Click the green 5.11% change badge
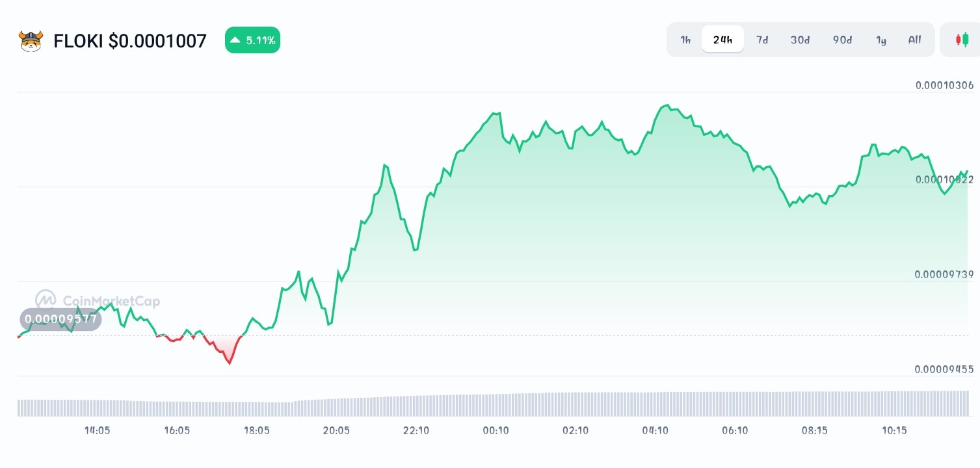Screen dimensions: 980x468 252,40
